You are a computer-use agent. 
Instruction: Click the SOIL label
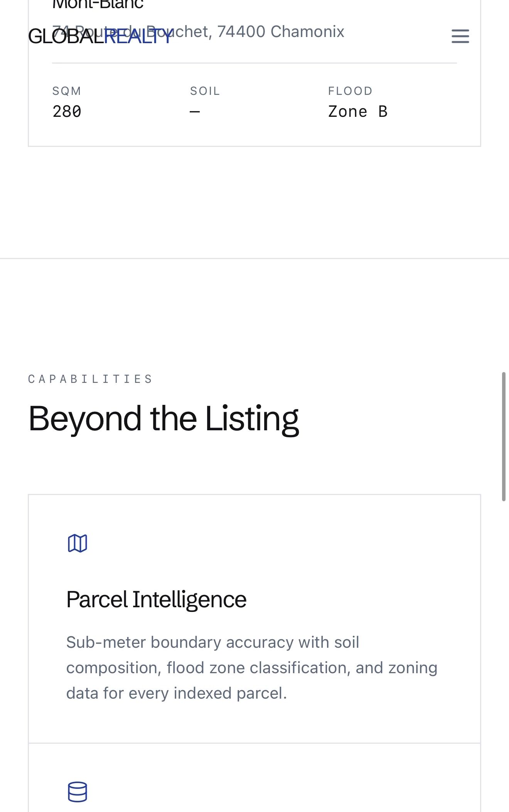click(205, 91)
